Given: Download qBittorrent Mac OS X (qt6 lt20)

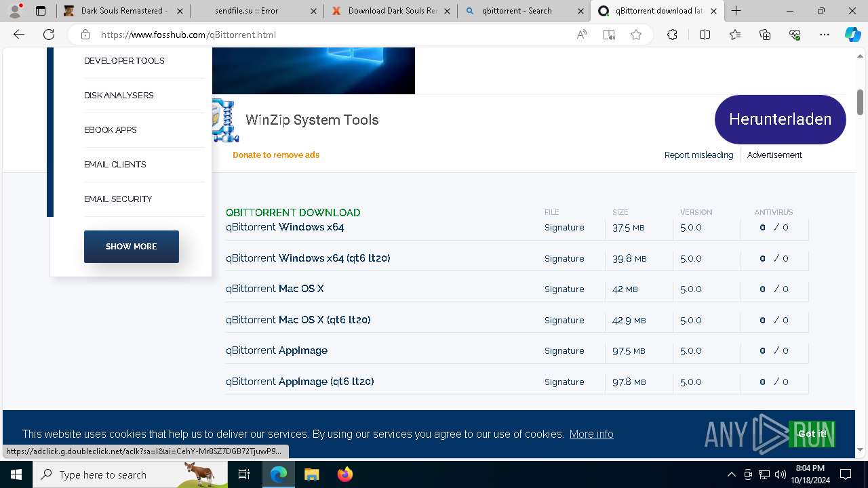Looking at the screenshot, I should [298, 320].
